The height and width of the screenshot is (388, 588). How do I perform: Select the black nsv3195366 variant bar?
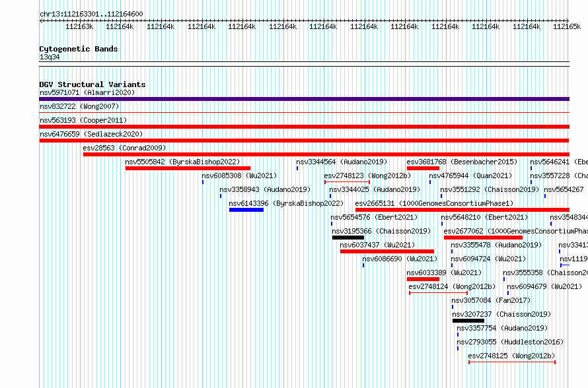[x=348, y=238]
